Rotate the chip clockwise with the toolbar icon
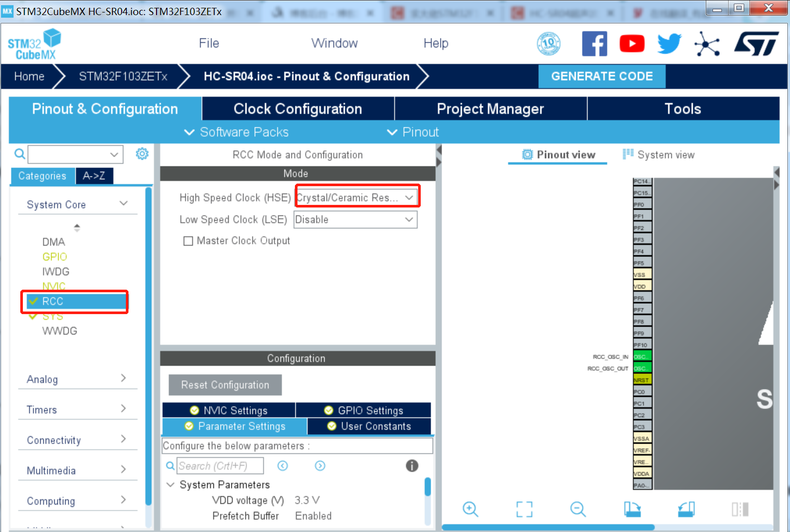The width and height of the screenshot is (790, 532). coord(632,509)
